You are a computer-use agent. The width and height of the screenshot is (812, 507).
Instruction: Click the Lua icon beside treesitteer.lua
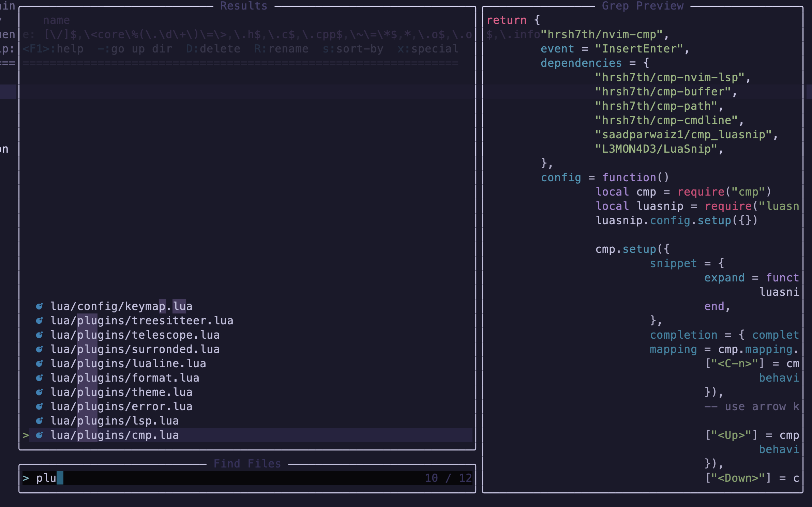(x=40, y=321)
